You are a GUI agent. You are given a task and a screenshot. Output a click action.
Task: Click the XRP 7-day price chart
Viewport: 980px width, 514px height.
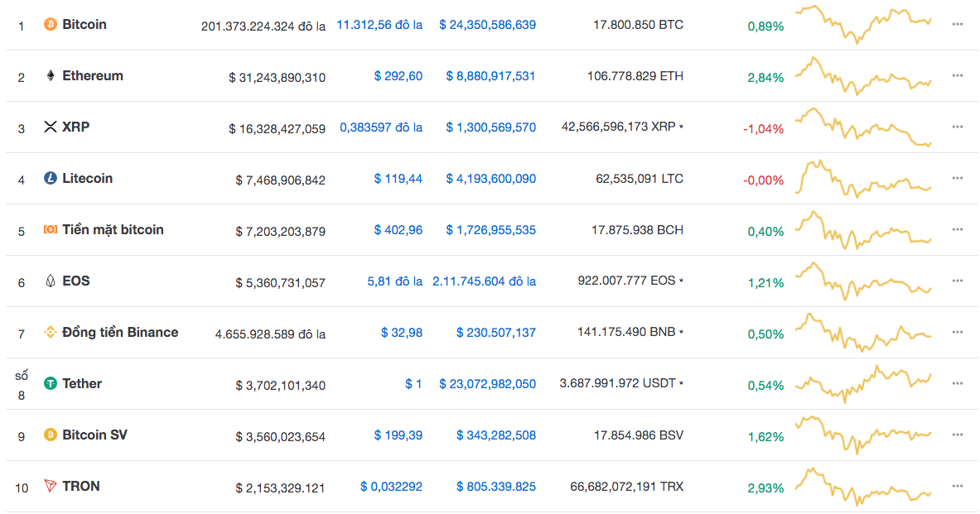(x=862, y=127)
